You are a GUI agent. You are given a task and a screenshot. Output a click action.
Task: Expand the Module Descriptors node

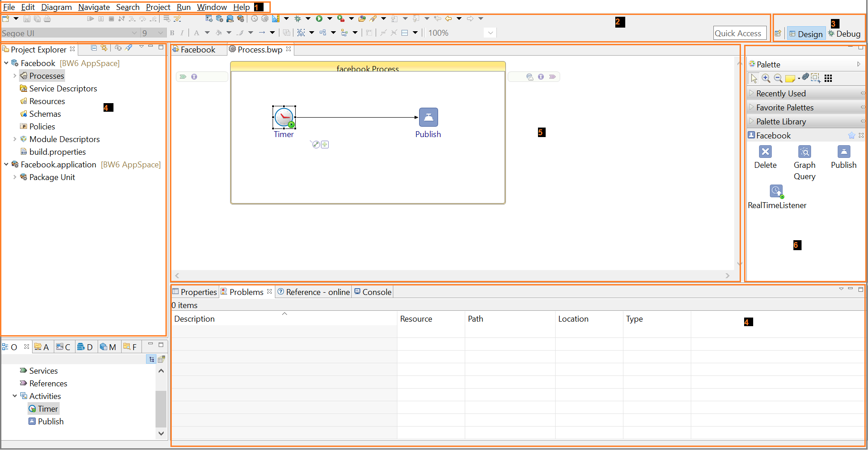(15, 139)
